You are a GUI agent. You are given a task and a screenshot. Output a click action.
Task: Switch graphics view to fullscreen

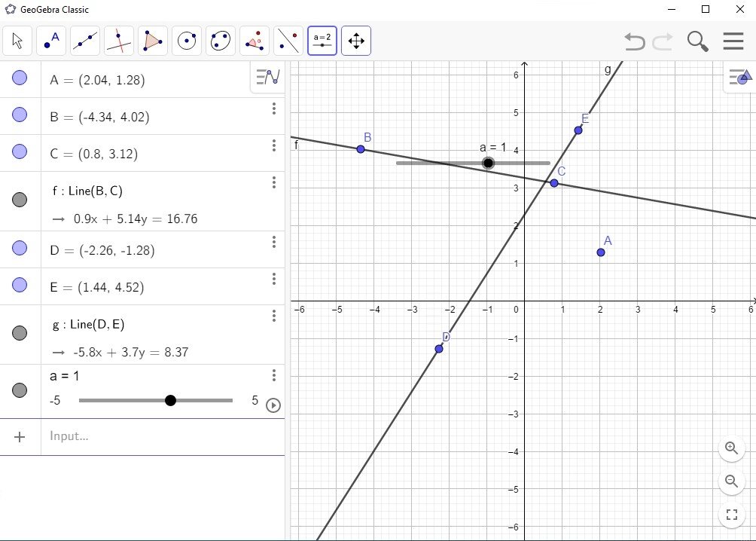(731, 515)
